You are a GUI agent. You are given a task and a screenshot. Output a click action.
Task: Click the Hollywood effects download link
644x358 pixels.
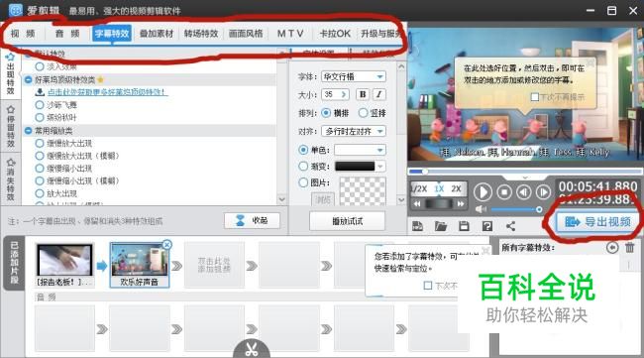pos(108,92)
